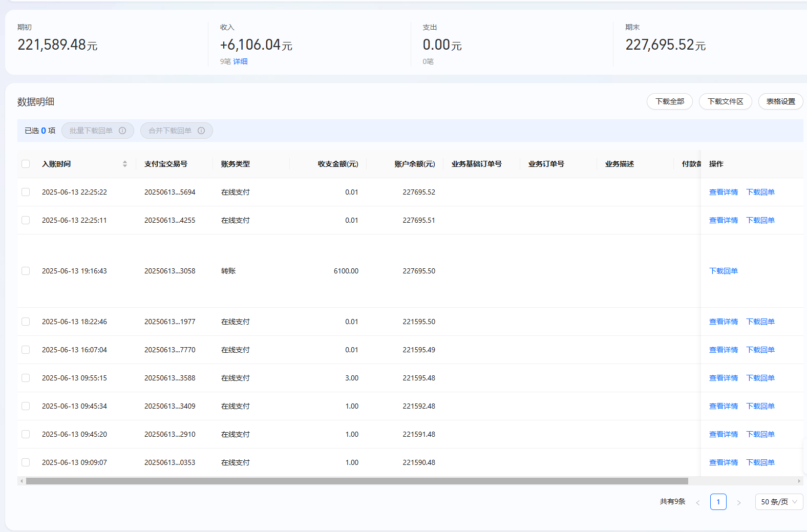Click 查看详情 for transaction 20250613...4255

point(724,220)
